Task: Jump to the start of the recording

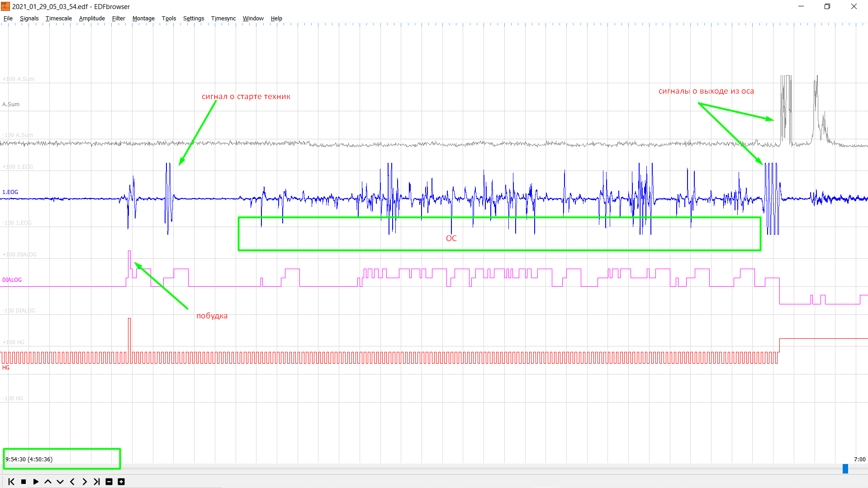Action: pyautogui.click(x=11, y=482)
